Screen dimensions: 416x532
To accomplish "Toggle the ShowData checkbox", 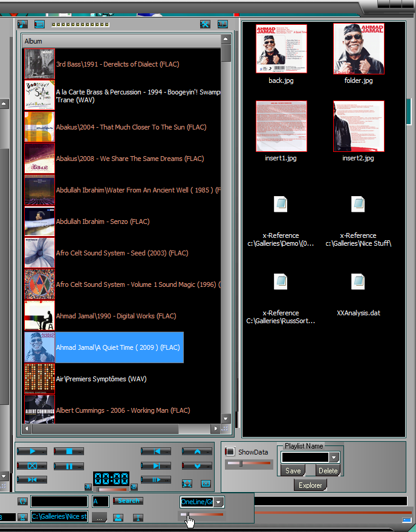I will (230, 452).
